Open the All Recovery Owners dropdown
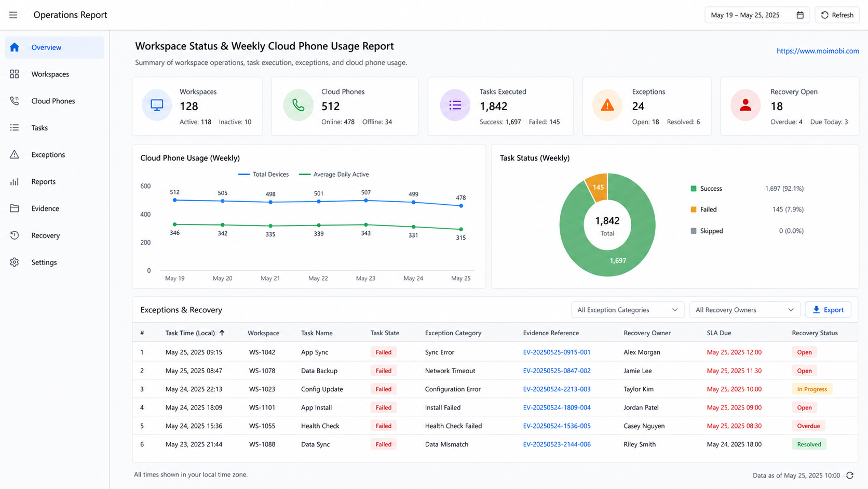Viewport: 868px width, 489px height. (744, 310)
